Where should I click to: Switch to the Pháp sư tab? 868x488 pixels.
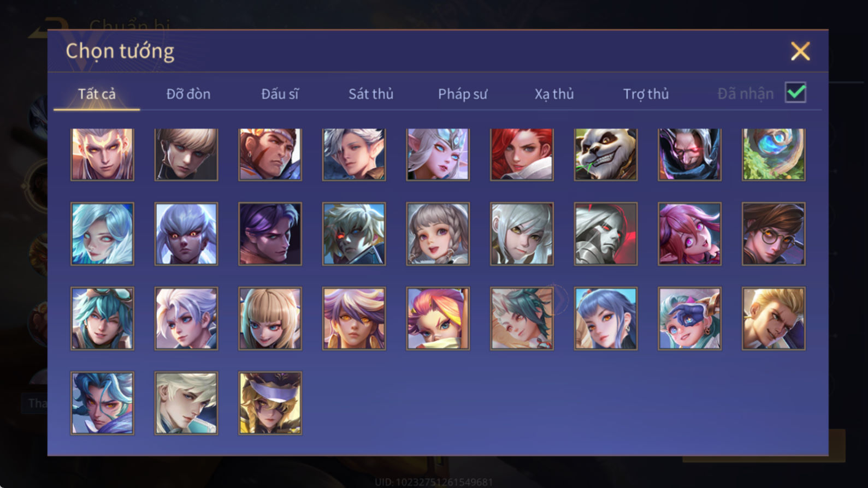pos(462,94)
